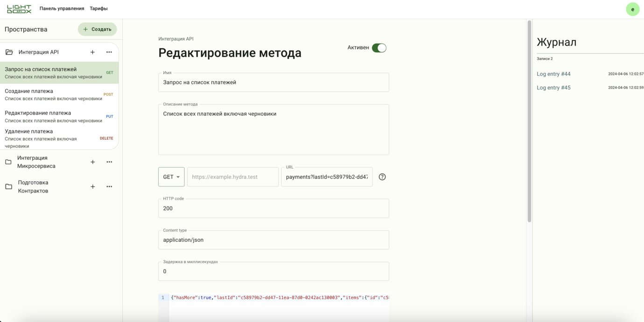Click the main form vertical scrollbar

click(x=529, y=121)
